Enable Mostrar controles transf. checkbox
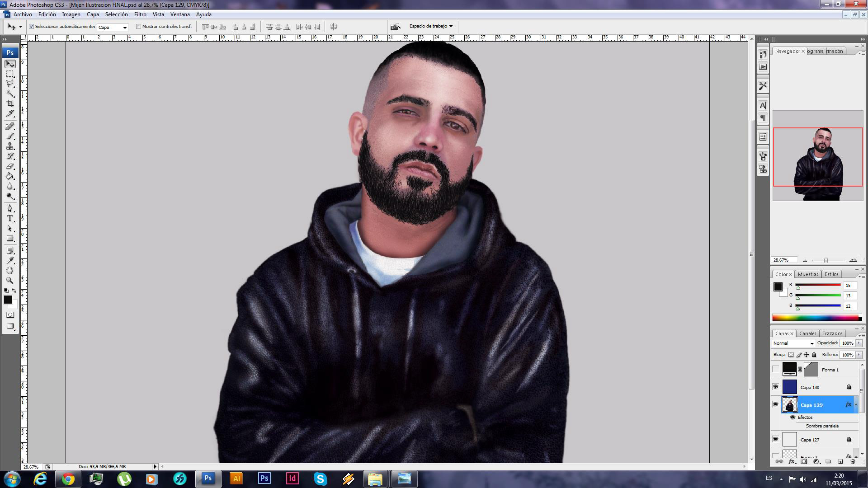This screenshot has height=488, width=868. (x=139, y=27)
